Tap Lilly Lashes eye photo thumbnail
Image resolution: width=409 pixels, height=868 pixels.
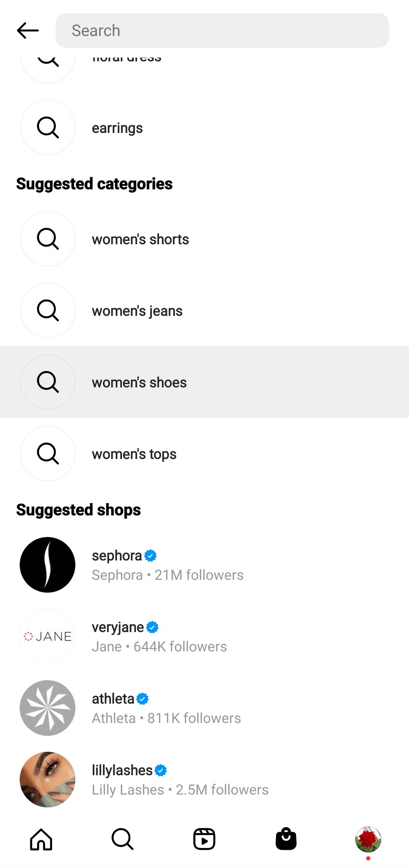pyautogui.click(x=48, y=779)
